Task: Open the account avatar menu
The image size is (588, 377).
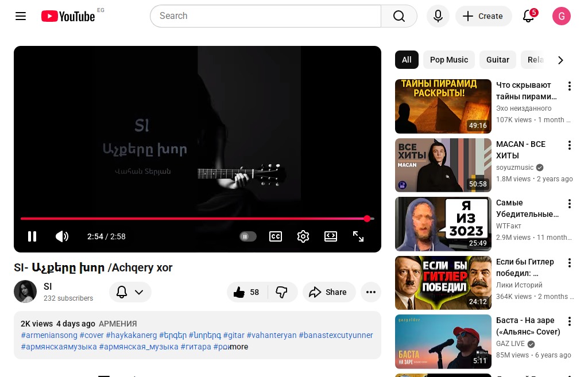Action: tap(562, 16)
